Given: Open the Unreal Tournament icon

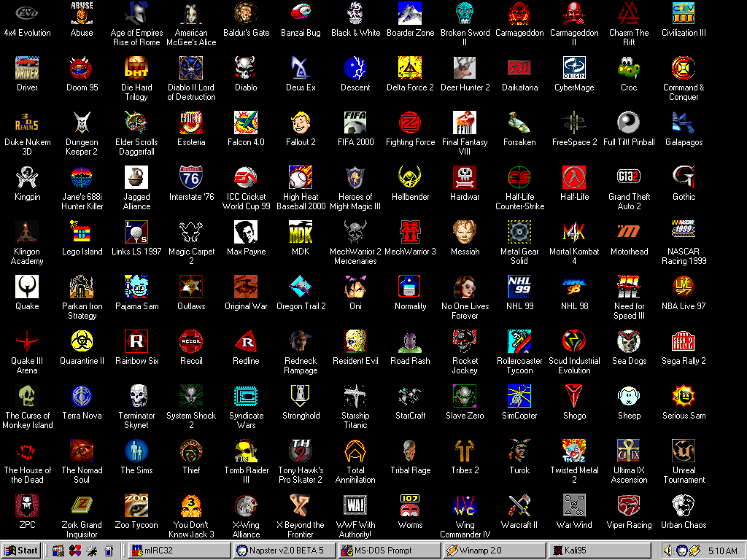Looking at the screenshot, I should pyautogui.click(x=684, y=451).
